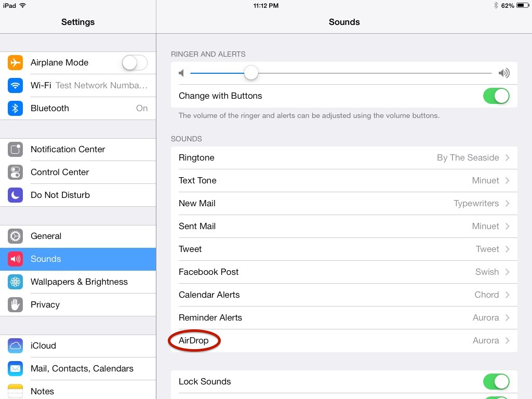Expand the New Mail sound chevron
Screen dimensions: 532x399
click(508, 204)
